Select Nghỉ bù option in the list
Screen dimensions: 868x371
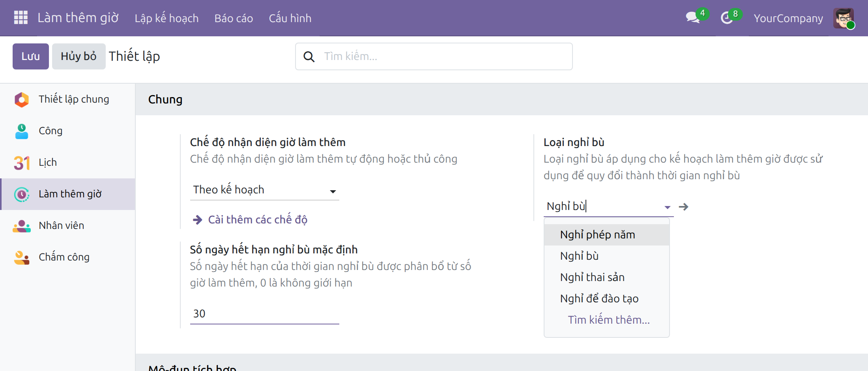tap(607, 256)
